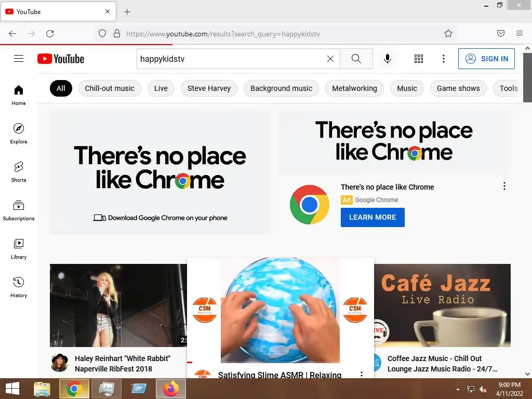532x399 pixels.
Task: Open There's no place like Chrome title
Action: 387,187
